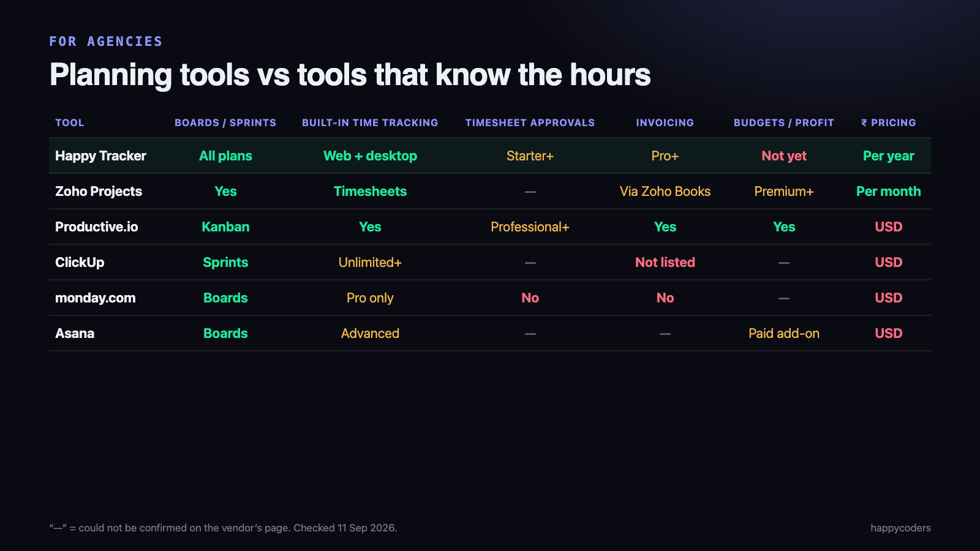Click Productive.io's 'Yes' budgets cell
This screenshot has height=551, width=980.
coord(784,227)
